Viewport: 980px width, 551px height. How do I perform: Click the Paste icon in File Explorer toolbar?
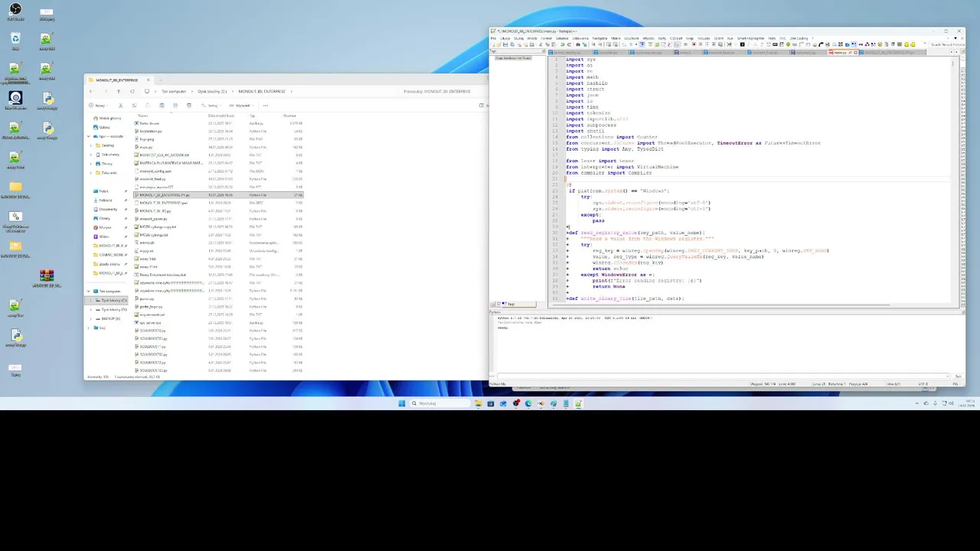(148, 106)
